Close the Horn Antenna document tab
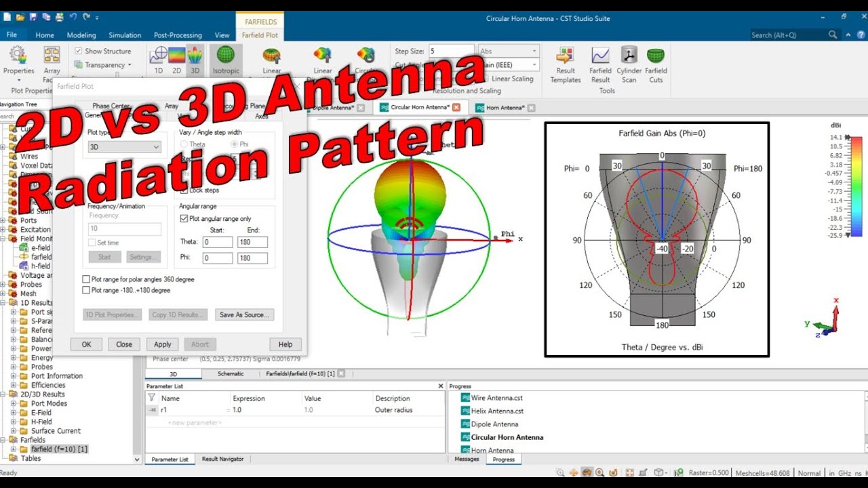This screenshot has width=868, height=488. point(531,107)
